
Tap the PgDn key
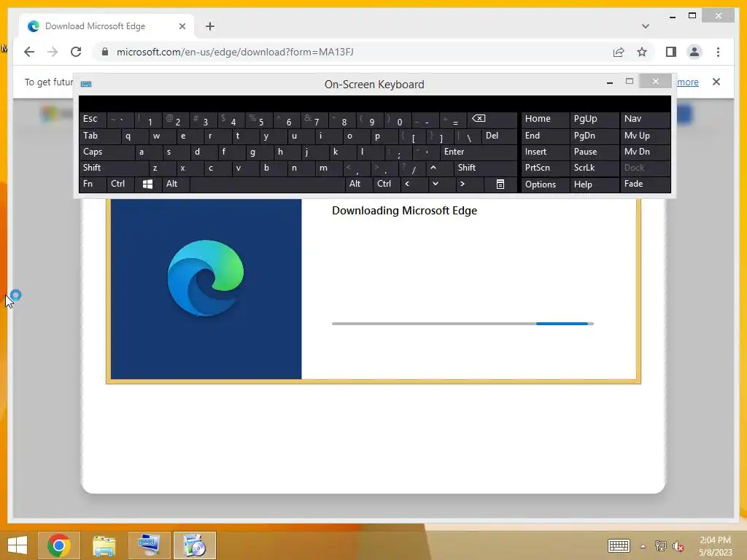click(593, 136)
